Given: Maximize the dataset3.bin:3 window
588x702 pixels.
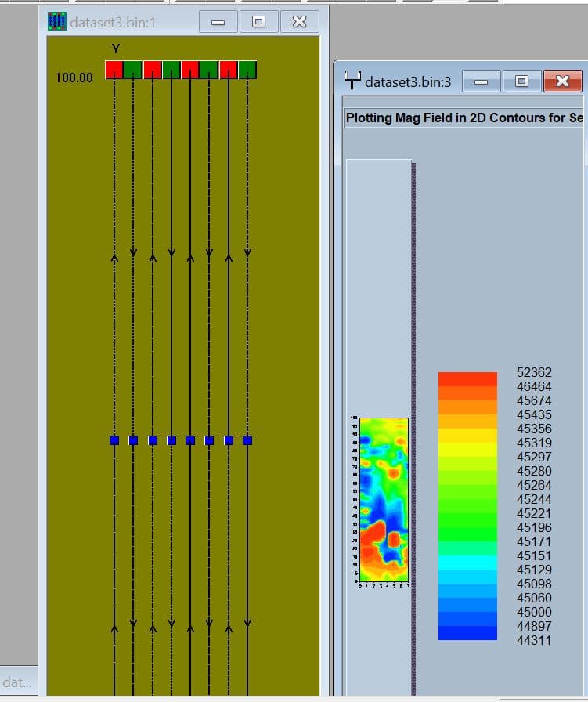Looking at the screenshot, I should coord(521,81).
